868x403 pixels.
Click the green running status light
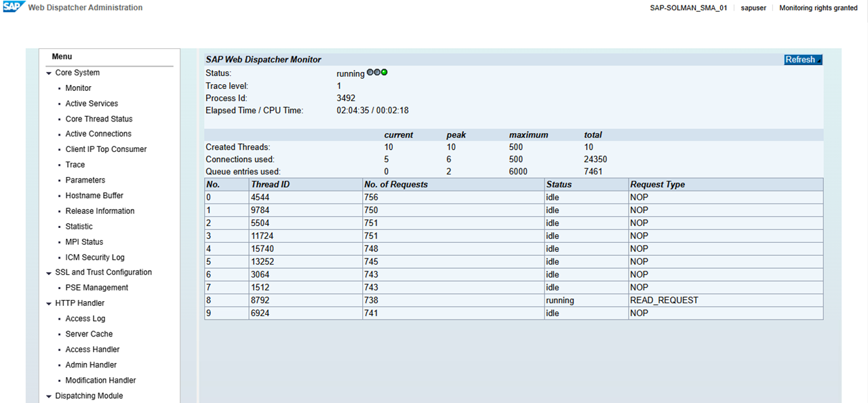pos(384,72)
